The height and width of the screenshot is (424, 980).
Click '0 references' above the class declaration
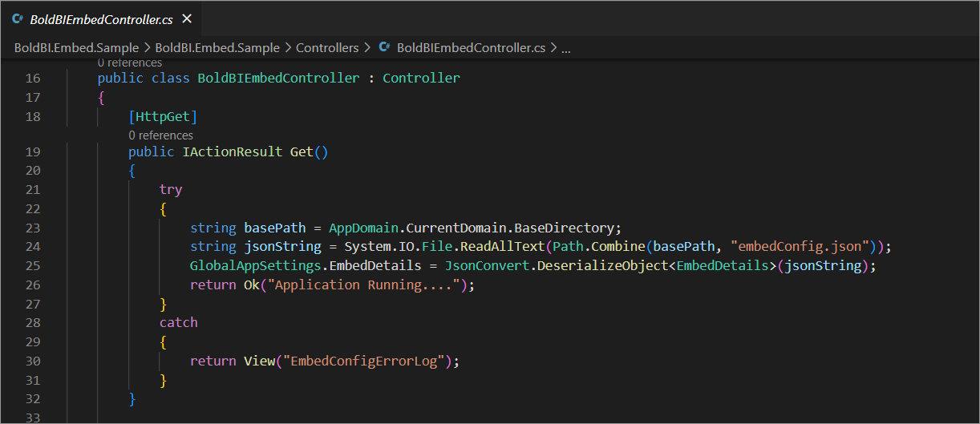point(130,62)
